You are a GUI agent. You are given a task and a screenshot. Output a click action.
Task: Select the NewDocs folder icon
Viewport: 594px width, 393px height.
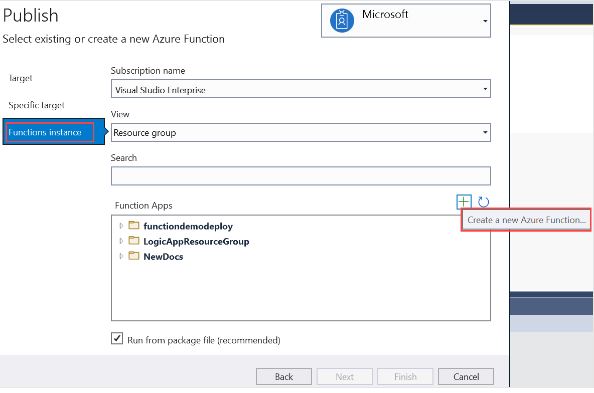[134, 256]
